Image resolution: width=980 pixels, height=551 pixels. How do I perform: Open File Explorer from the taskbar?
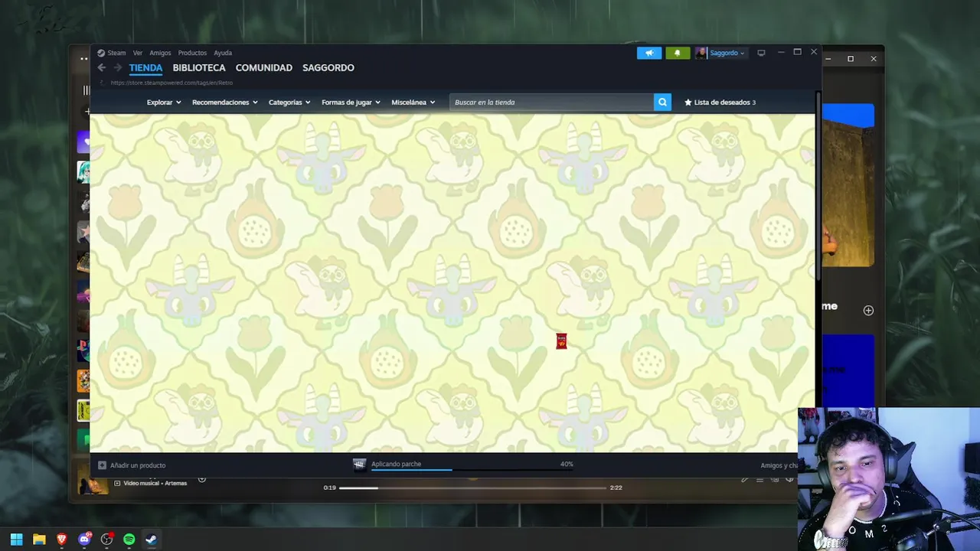click(x=39, y=540)
